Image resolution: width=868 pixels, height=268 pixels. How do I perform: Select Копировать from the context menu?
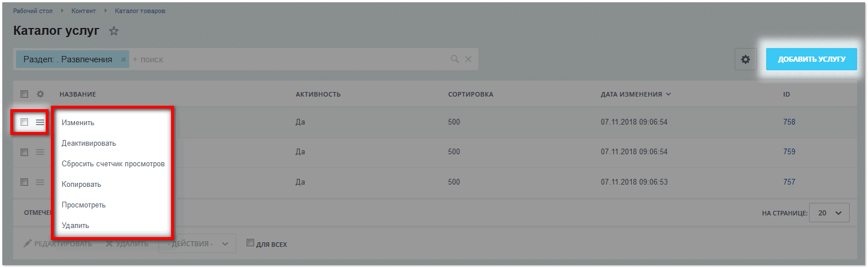click(x=81, y=185)
